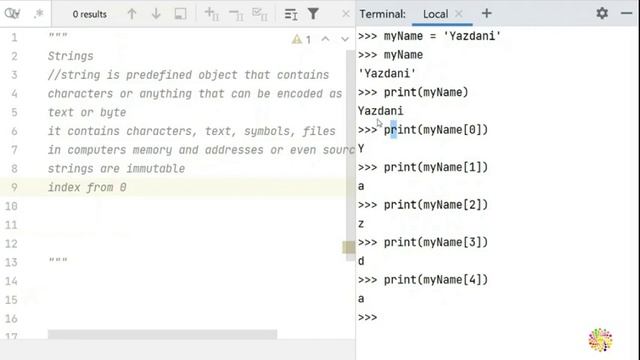The height and width of the screenshot is (360, 640).
Task: Select all occurrences icon
Action: [x=260, y=14]
